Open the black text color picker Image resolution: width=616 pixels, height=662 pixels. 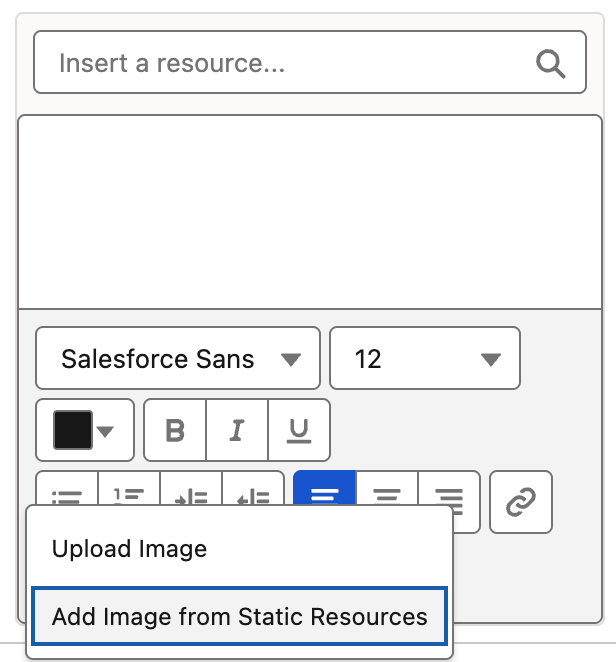pyautogui.click(x=85, y=430)
